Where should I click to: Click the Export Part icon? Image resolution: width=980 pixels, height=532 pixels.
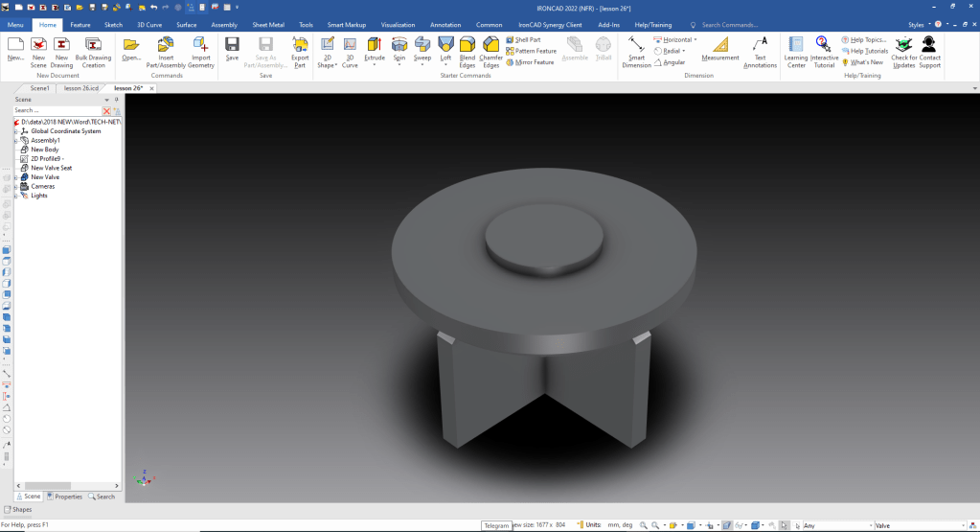click(x=300, y=44)
